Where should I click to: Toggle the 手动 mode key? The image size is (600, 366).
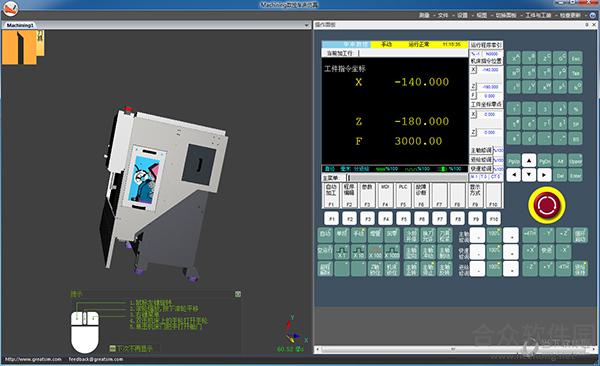coord(359,235)
